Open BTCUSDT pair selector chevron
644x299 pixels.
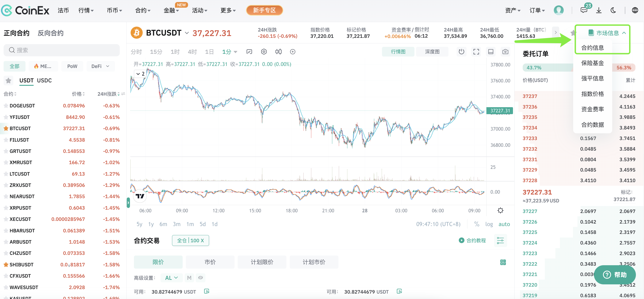pos(187,33)
